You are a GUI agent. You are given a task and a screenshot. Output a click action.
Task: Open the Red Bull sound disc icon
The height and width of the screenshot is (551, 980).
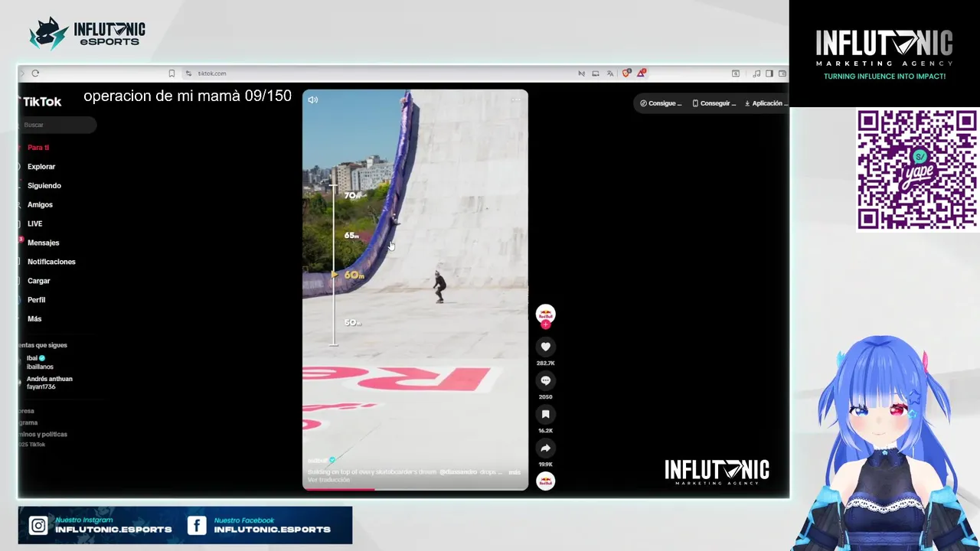tap(545, 481)
